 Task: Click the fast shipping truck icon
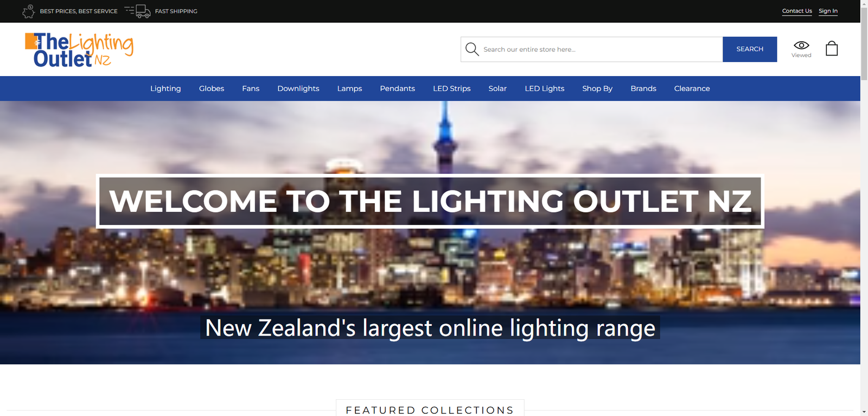click(x=138, y=11)
